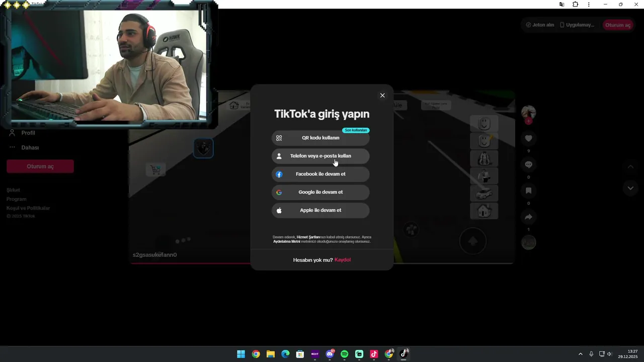Open the green streaming app taskbar icon
This screenshot has width=644, height=362.
click(359, 354)
